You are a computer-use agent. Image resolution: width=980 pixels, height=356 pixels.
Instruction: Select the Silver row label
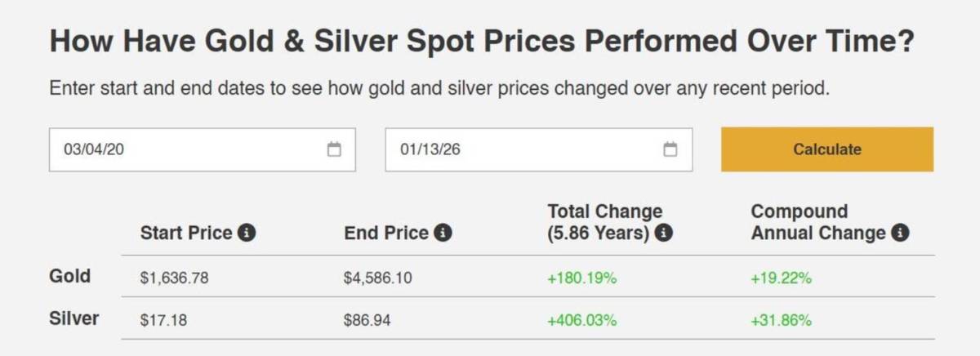[x=74, y=318]
